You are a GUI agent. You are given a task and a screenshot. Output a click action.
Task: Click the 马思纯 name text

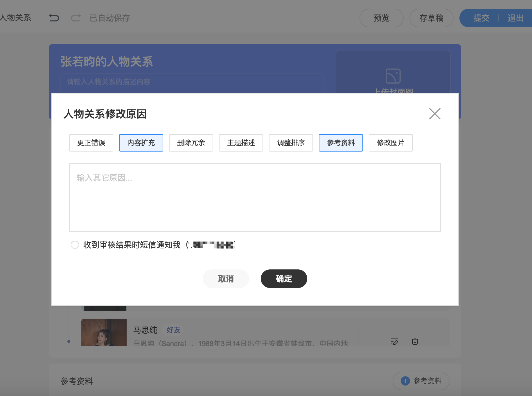coord(145,330)
